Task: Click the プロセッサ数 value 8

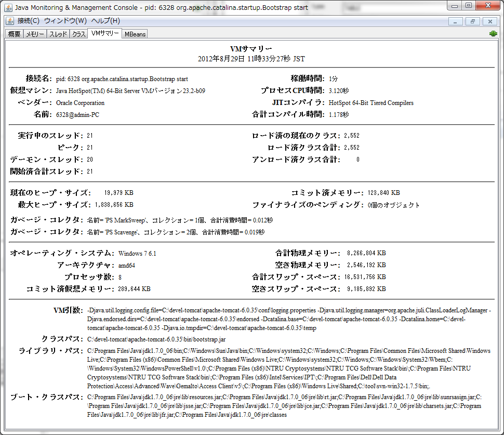Action: [120, 277]
